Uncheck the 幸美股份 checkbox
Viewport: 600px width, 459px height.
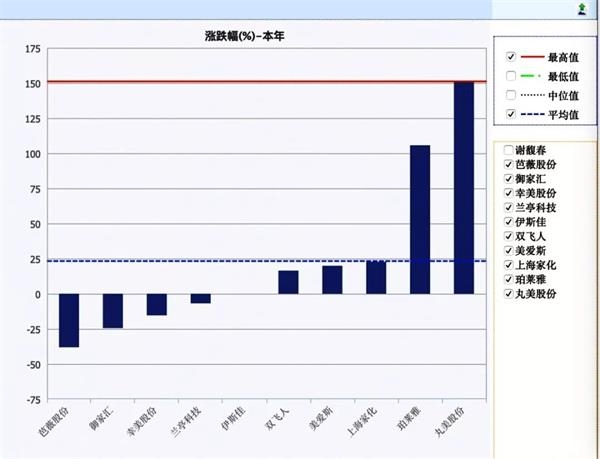509,193
